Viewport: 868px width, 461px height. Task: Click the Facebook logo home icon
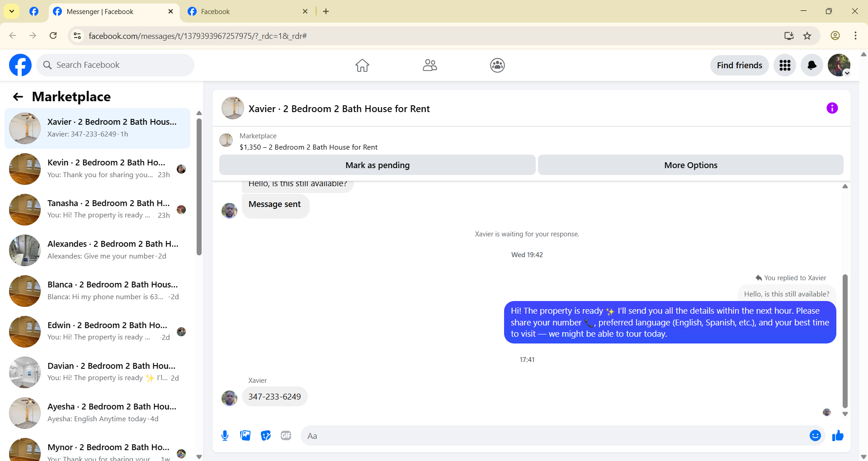(20, 65)
